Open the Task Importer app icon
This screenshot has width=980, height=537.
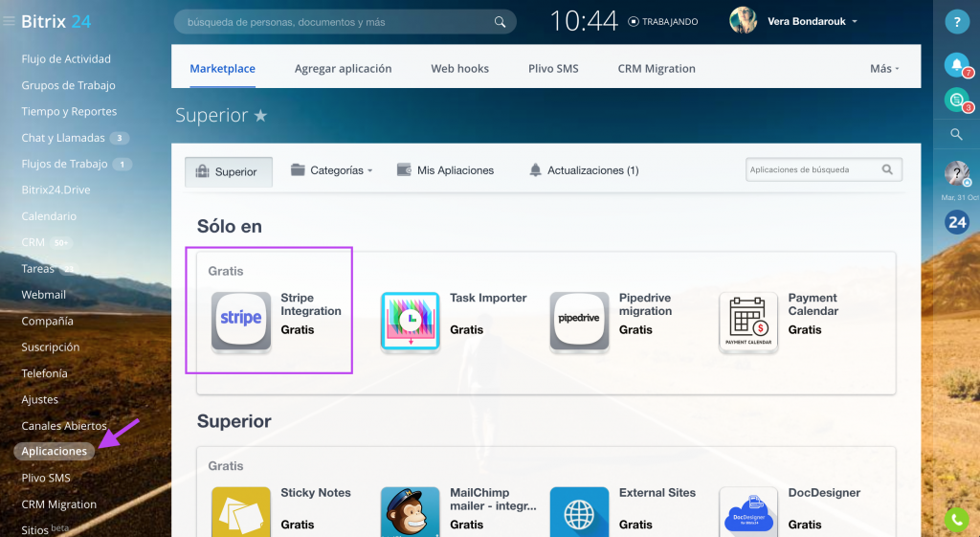coord(411,322)
